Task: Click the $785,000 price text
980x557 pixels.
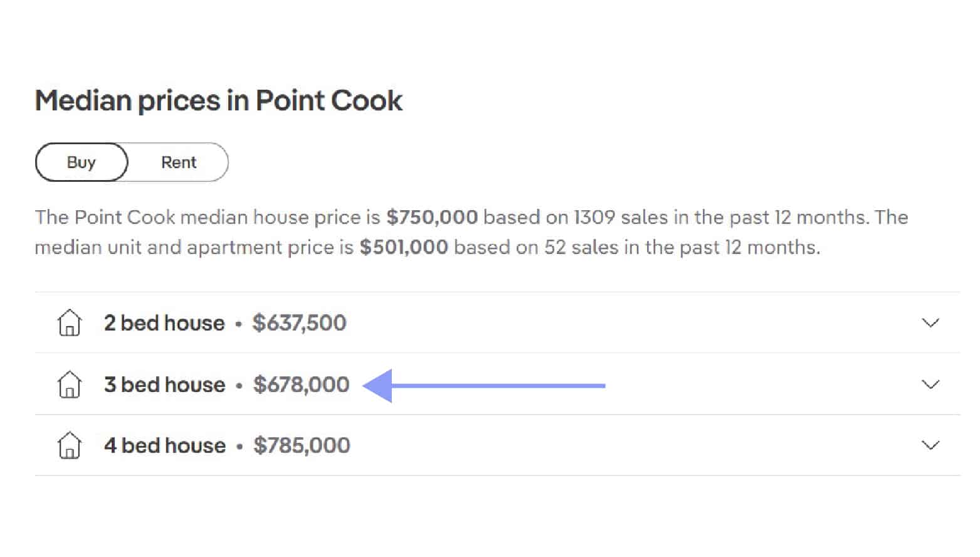Action: (302, 445)
